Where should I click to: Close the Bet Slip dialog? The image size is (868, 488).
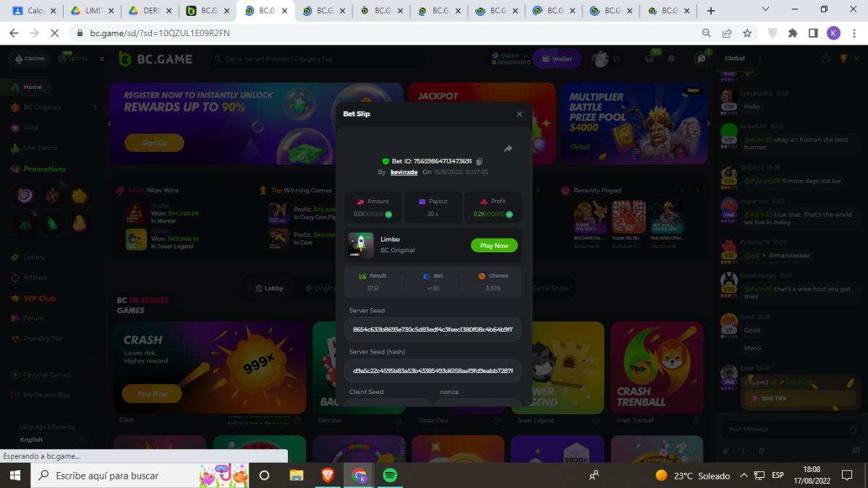click(x=519, y=114)
